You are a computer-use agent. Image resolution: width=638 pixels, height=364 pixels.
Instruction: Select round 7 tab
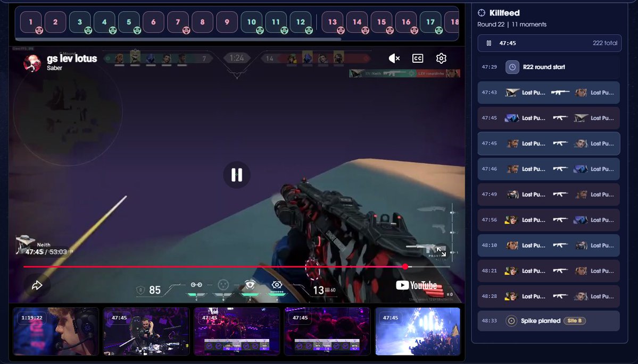click(178, 22)
